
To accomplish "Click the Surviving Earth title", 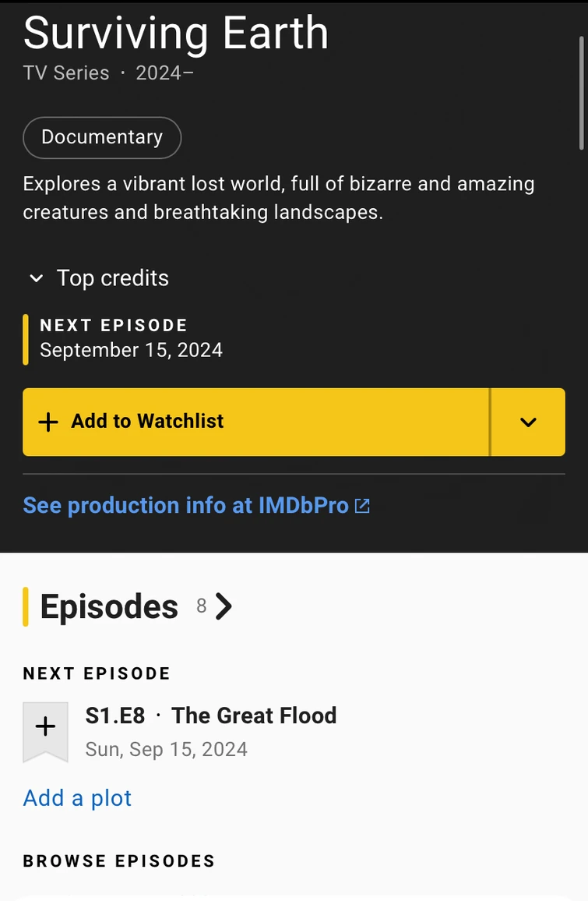I will 176,33.
